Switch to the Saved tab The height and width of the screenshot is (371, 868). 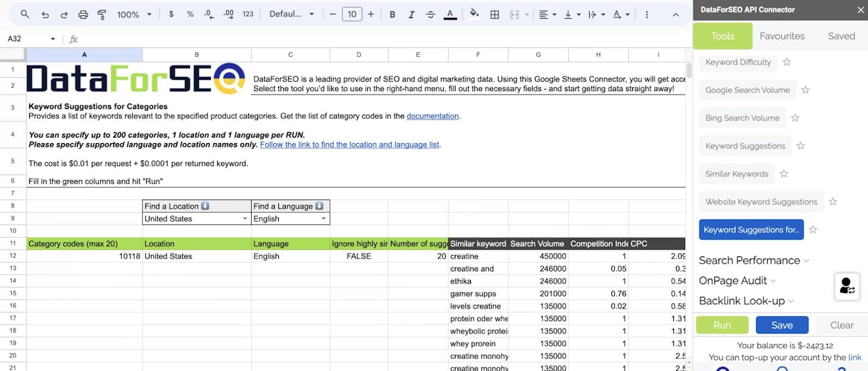tap(841, 36)
